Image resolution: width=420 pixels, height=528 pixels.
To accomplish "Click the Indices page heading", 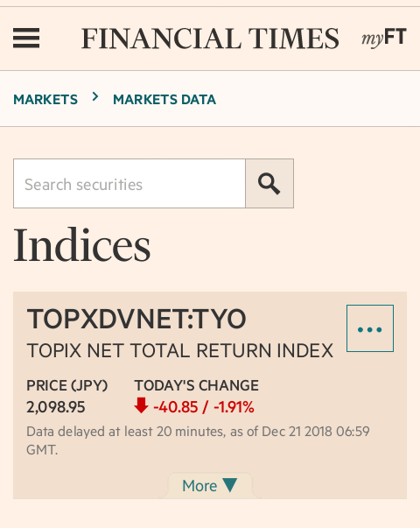I will [81, 245].
